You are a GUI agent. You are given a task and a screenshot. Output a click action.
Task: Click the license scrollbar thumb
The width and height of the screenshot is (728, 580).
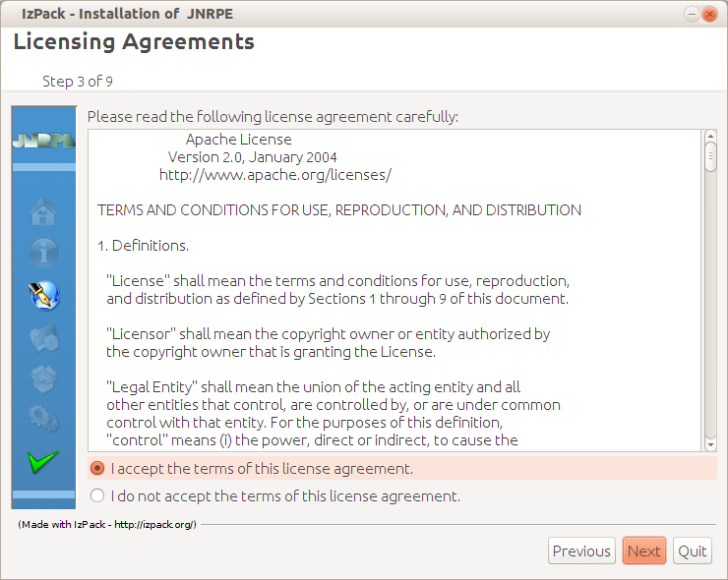(710, 157)
